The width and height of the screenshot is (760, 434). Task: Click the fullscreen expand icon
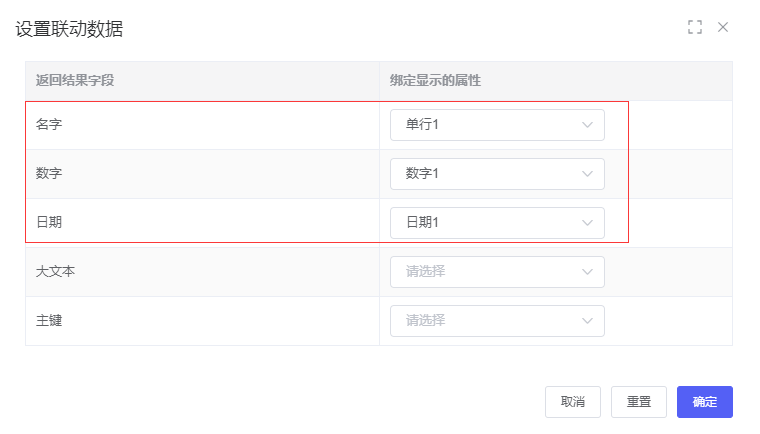695,27
